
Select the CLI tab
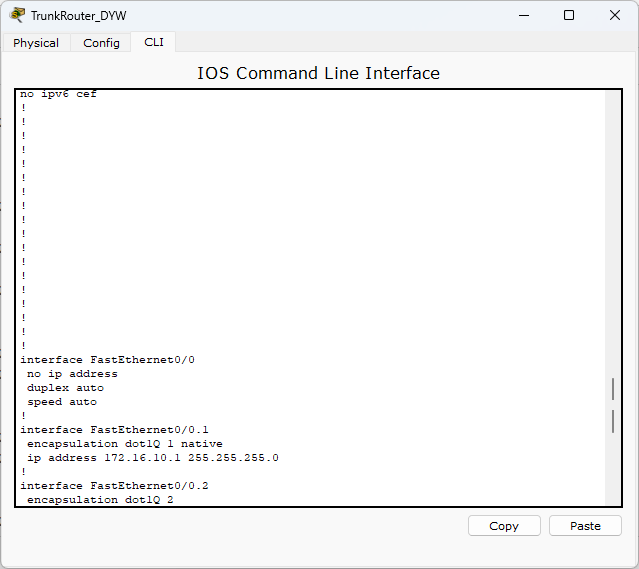click(x=154, y=42)
